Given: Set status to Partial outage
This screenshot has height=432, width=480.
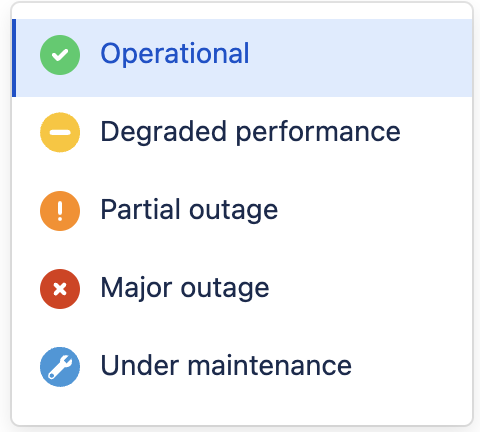Looking at the screenshot, I should 242,211.
